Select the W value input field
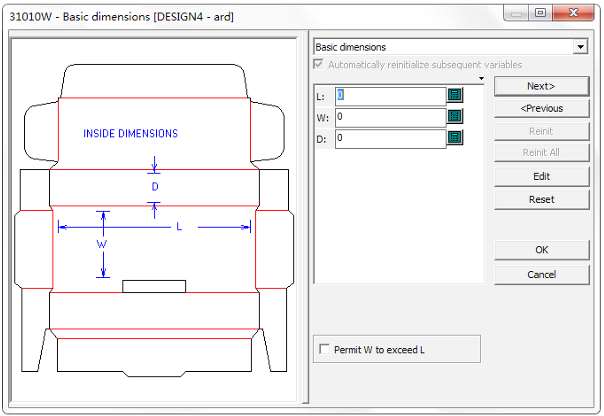The height and width of the screenshot is (416, 604). [390, 117]
